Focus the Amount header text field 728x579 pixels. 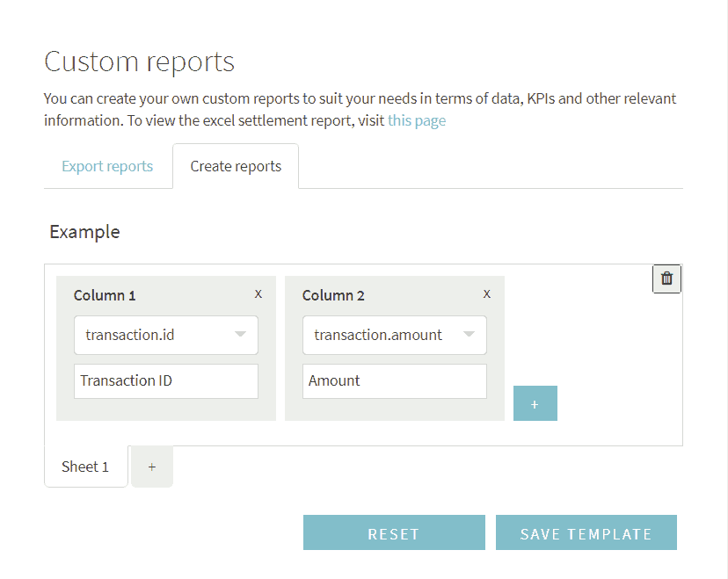pos(395,381)
